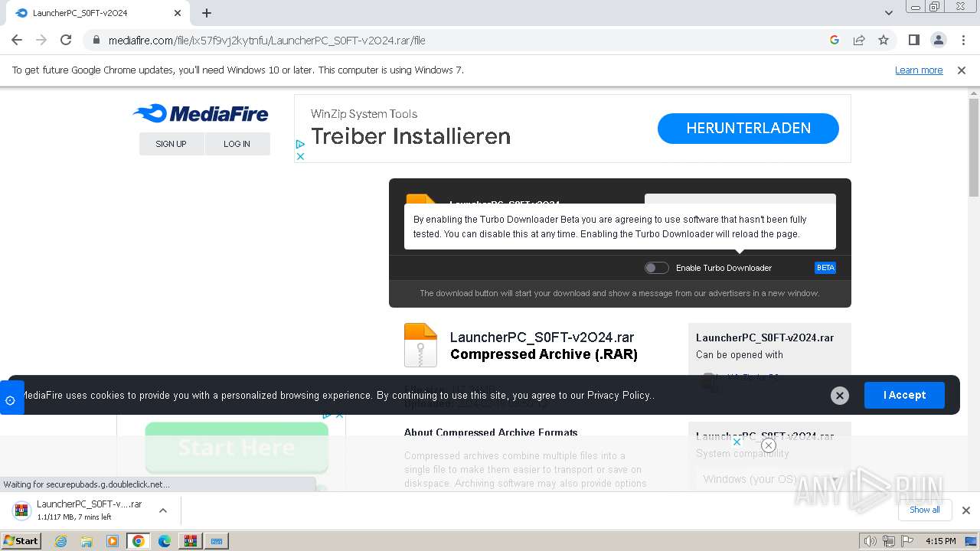980x551 pixels.
Task: Dismiss the cookie banner with the X
Action: (840, 396)
